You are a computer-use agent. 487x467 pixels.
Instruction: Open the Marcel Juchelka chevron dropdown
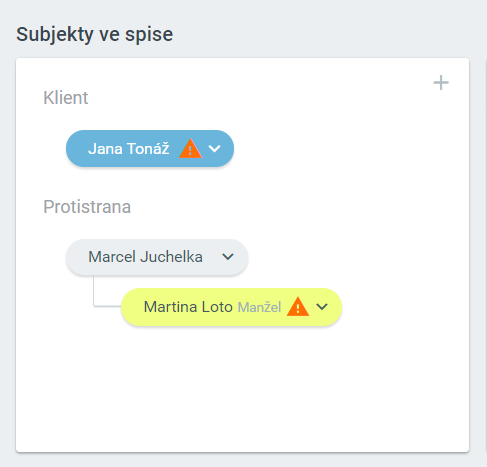click(228, 257)
